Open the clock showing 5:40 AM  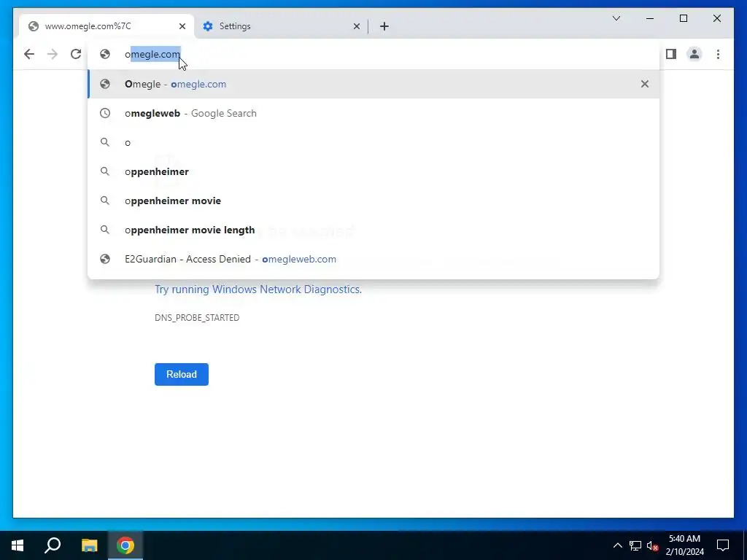point(684,545)
